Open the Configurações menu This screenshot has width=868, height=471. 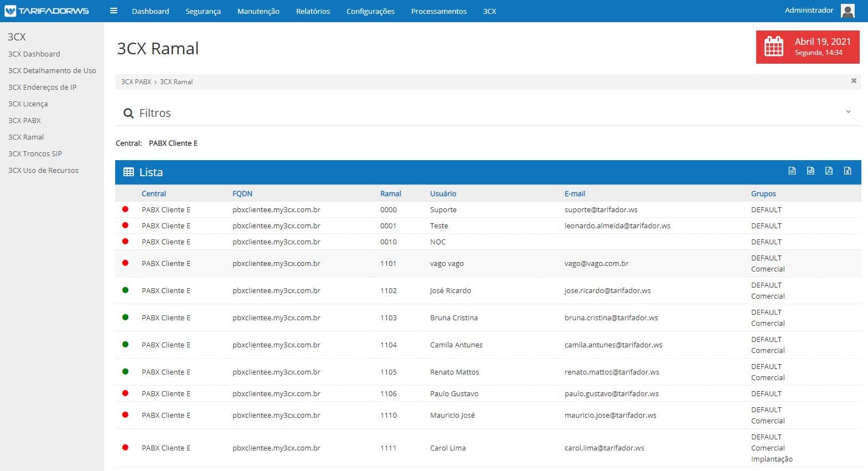(x=370, y=11)
